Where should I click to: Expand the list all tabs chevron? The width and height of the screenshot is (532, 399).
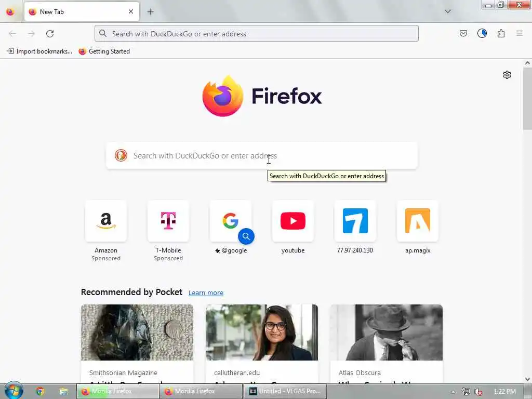click(448, 11)
